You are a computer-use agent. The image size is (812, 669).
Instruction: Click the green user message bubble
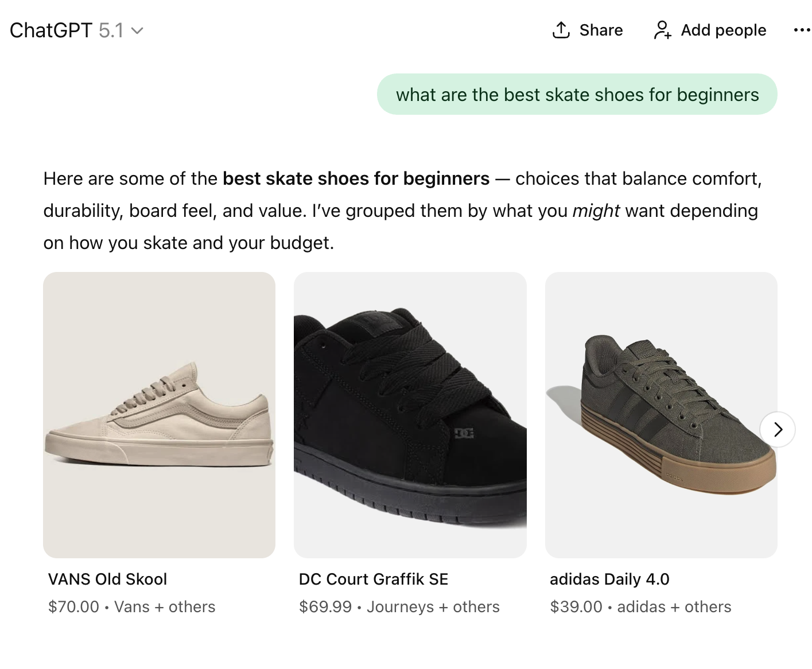coord(577,95)
